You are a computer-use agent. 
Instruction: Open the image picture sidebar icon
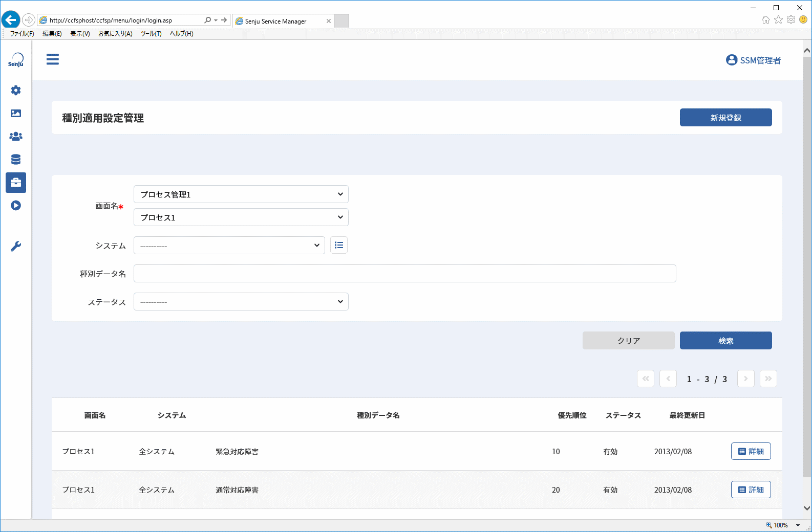tap(16, 114)
